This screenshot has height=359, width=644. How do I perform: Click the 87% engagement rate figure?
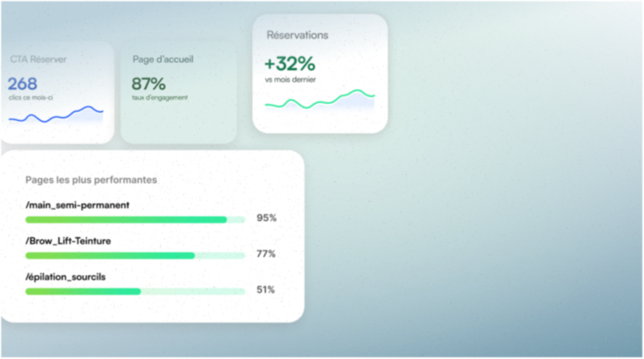(148, 84)
